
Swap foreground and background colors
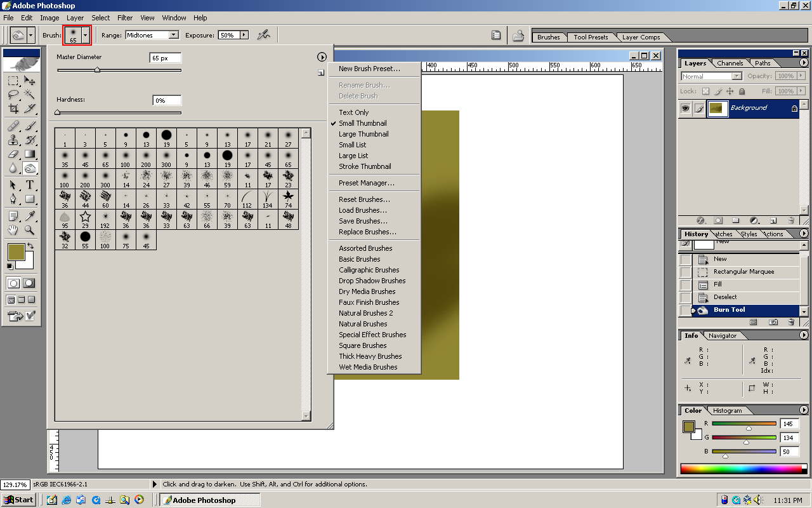point(30,246)
